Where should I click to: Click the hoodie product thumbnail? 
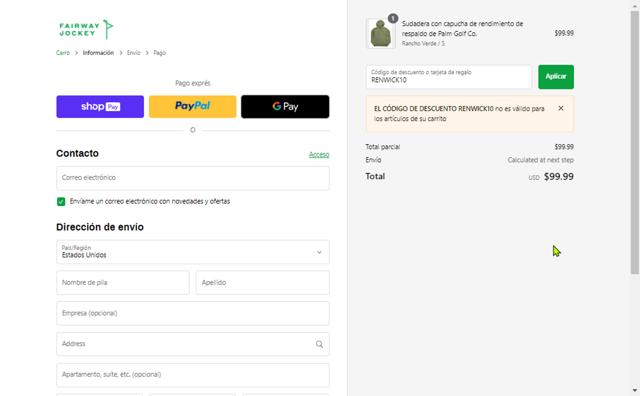point(380,33)
